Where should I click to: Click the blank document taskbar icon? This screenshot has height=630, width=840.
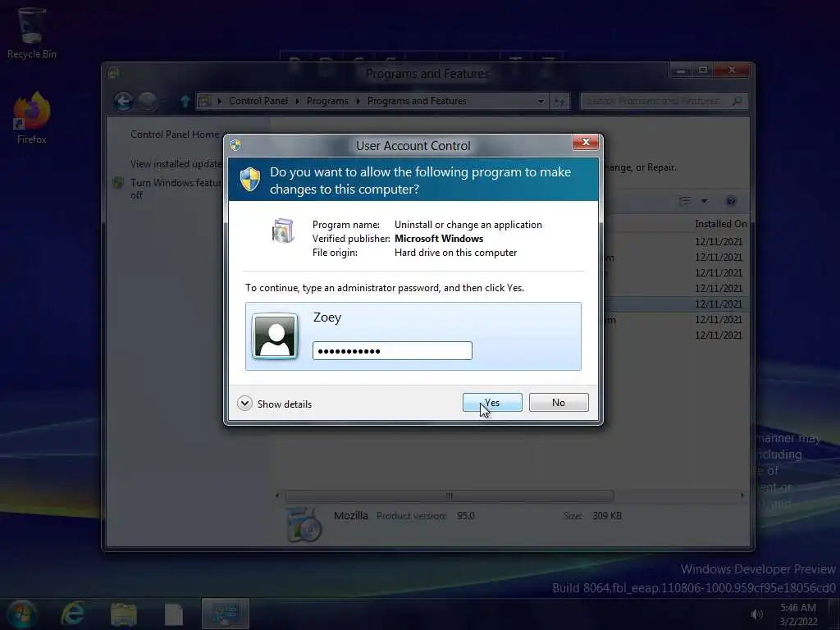(x=174, y=614)
